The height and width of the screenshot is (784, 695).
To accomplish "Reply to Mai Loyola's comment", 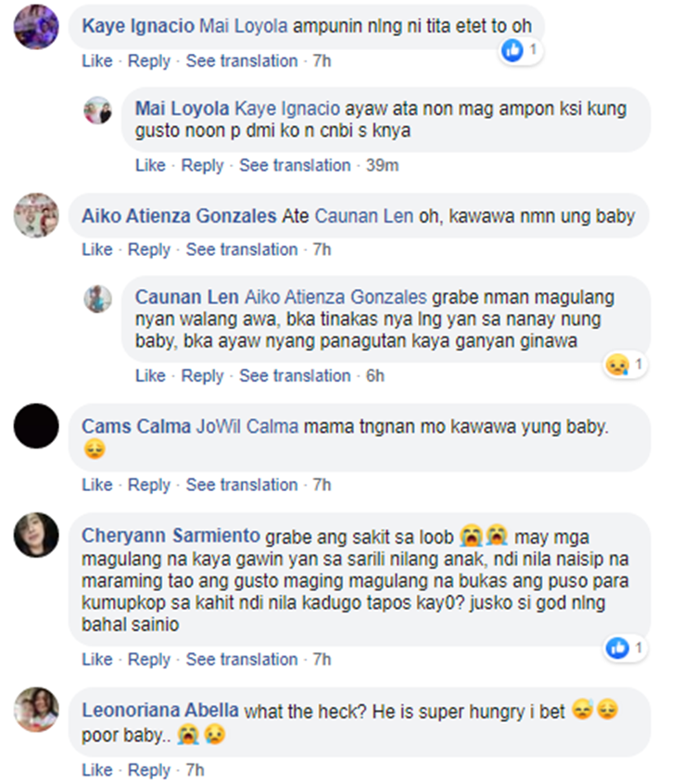I will coord(202,166).
